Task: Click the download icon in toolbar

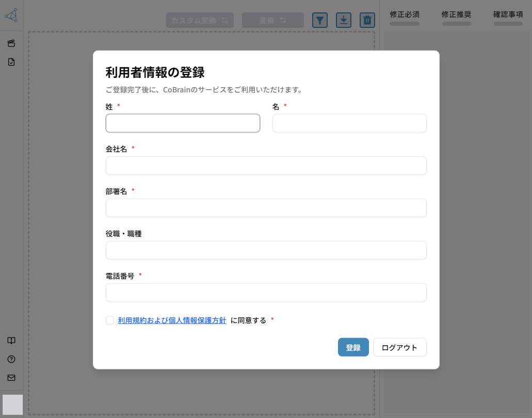Action: coord(344,20)
